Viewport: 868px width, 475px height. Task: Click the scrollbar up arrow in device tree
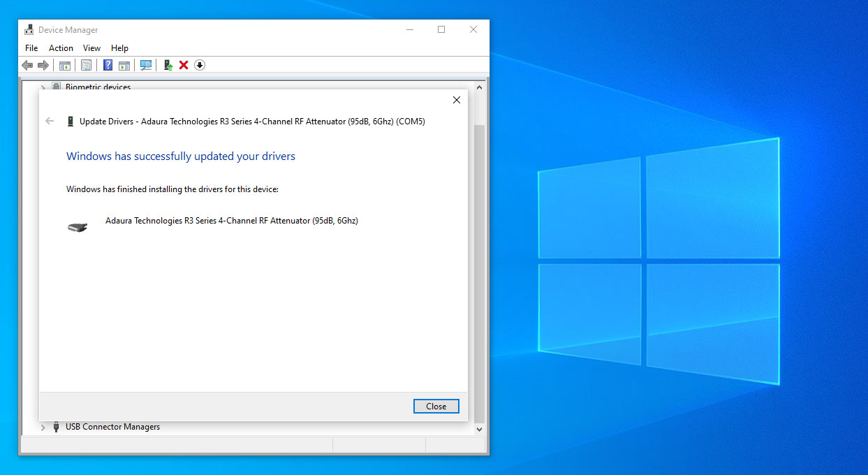(x=479, y=87)
